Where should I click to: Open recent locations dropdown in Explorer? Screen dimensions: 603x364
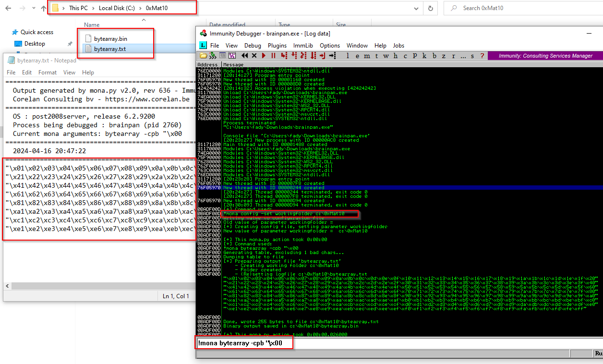pyautogui.click(x=33, y=8)
